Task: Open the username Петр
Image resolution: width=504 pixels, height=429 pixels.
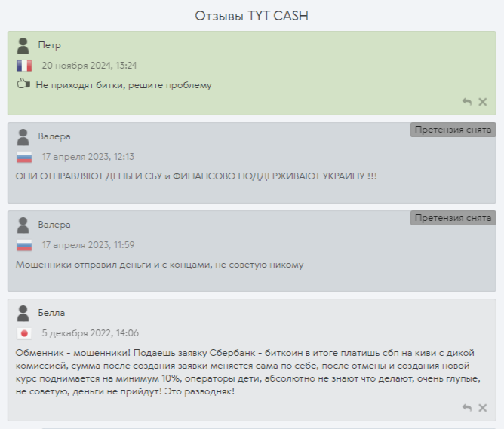Action: click(x=49, y=45)
